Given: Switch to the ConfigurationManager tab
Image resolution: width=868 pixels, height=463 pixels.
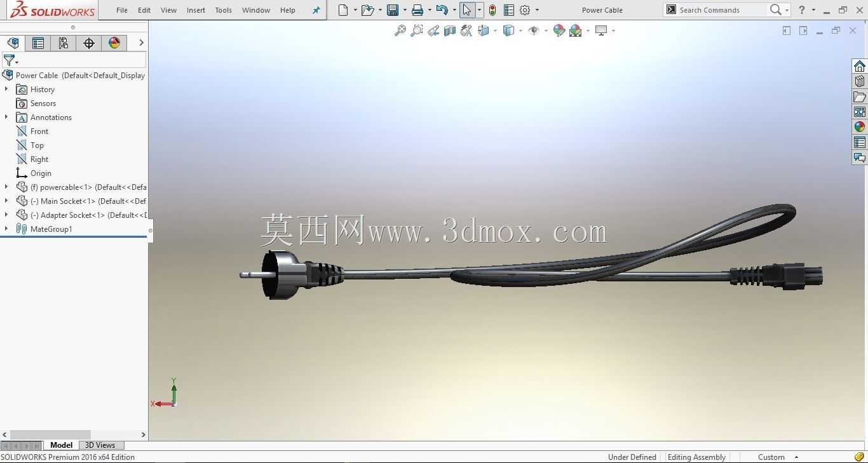Looking at the screenshot, I should [64, 43].
